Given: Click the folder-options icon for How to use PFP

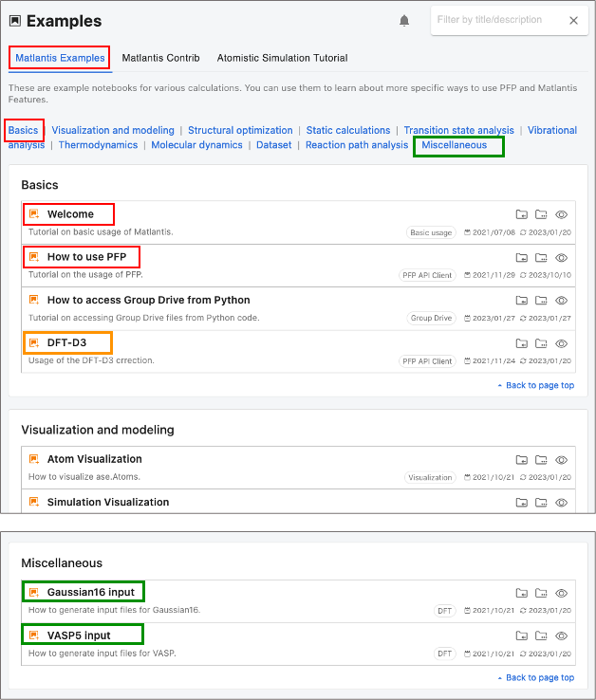Looking at the screenshot, I should coord(541,257).
